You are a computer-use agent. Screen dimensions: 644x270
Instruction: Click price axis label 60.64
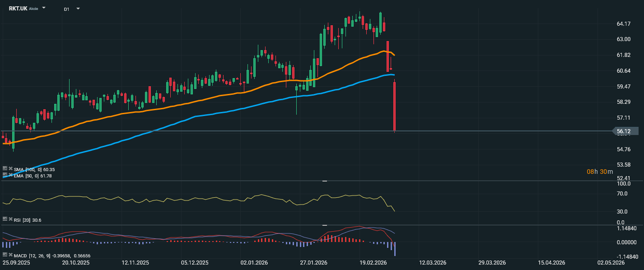tap(624, 71)
